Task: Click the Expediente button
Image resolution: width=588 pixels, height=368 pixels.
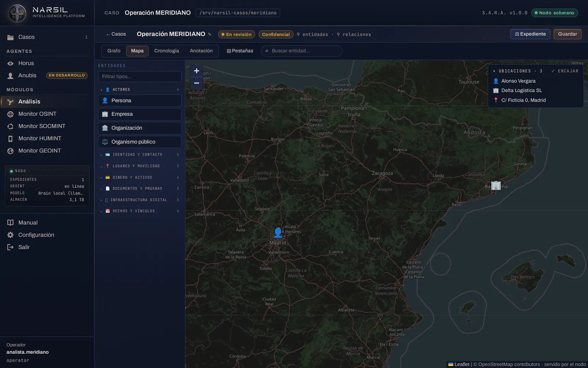Action: coord(530,34)
